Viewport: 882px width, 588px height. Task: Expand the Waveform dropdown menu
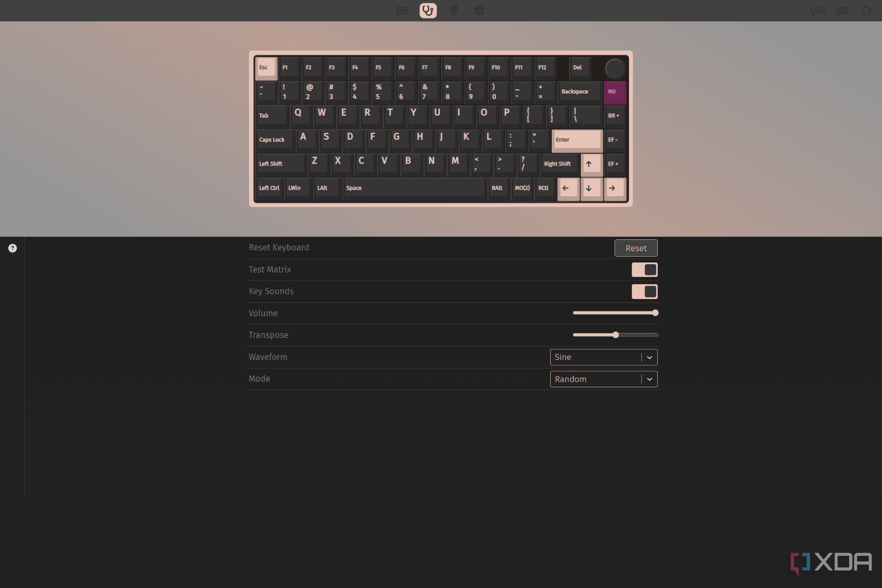tap(649, 357)
